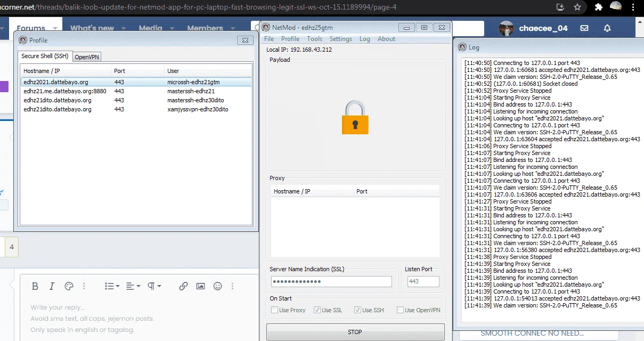The height and width of the screenshot is (341, 644).
Task: Open the Media forum link
Action: [151, 28]
